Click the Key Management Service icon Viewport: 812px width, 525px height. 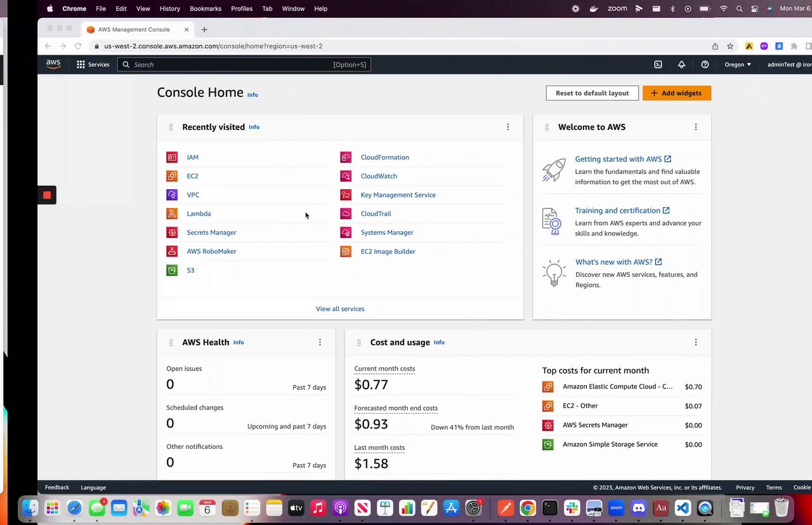click(x=346, y=195)
